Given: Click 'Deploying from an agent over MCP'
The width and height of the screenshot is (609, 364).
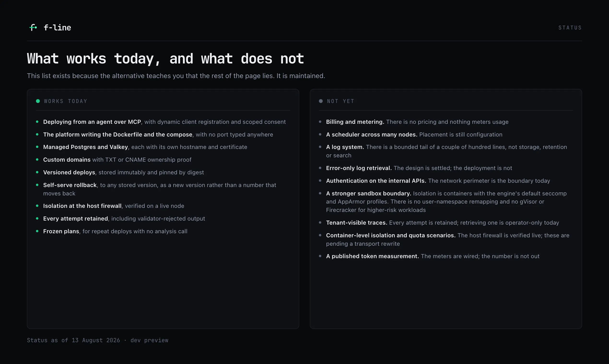Looking at the screenshot, I should (92, 122).
